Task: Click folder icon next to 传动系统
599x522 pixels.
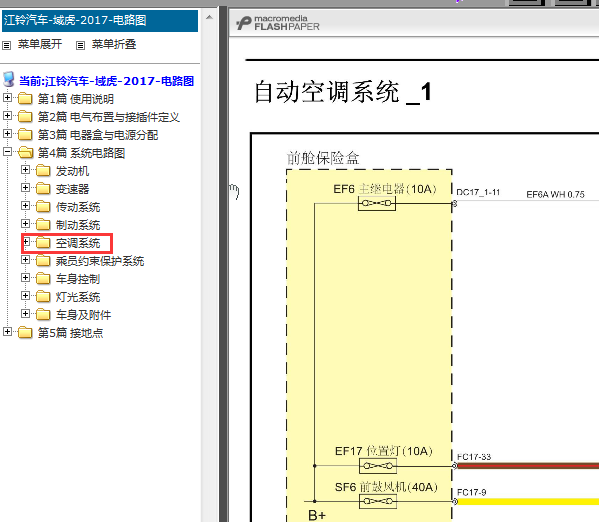Action: pos(43,206)
